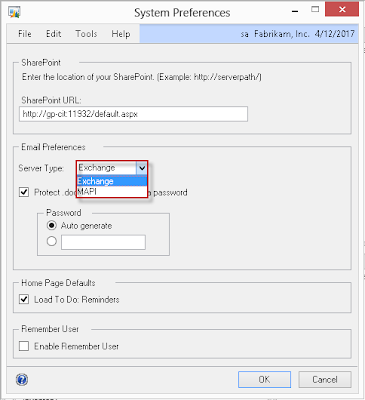Toggle the Protect document with password checkbox
The height and width of the screenshot is (400, 365).
click(x=24, y=192)
